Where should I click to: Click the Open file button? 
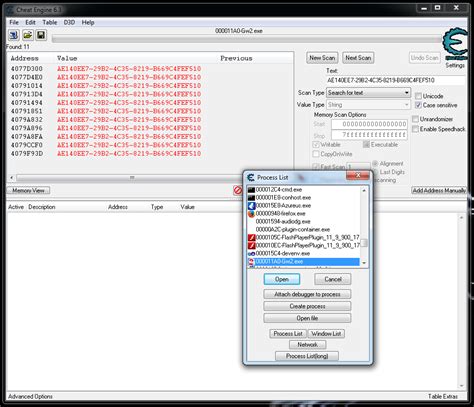tap(307, 318)
